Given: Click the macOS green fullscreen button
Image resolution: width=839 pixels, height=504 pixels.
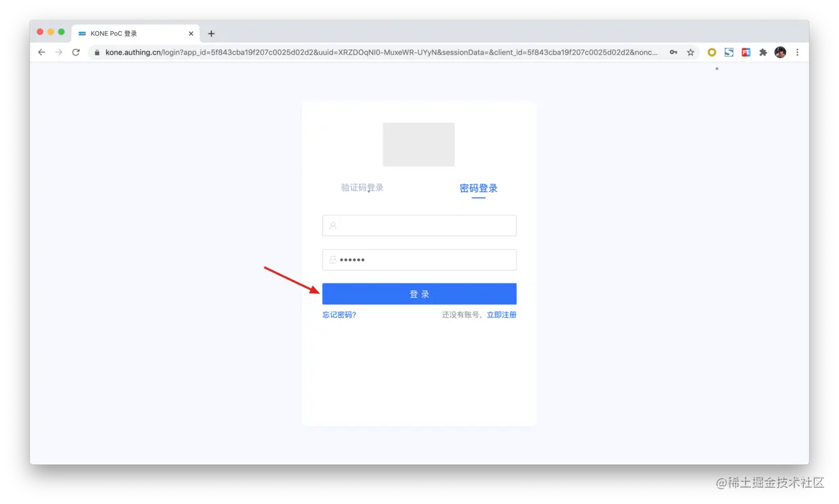Looking at the screenshot, I should [x=62, y=32].
